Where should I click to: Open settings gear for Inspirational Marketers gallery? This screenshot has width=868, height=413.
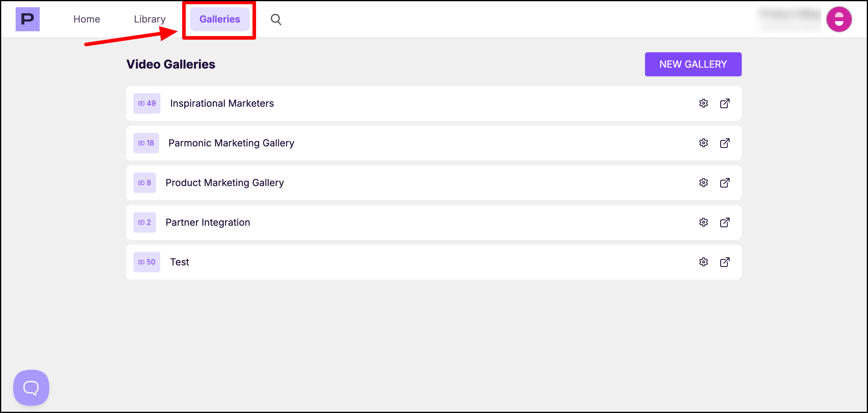(x=703, y=103)
